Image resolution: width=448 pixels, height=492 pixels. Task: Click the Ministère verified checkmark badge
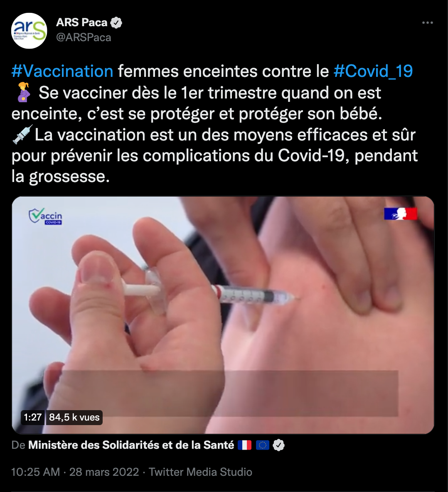278,445
